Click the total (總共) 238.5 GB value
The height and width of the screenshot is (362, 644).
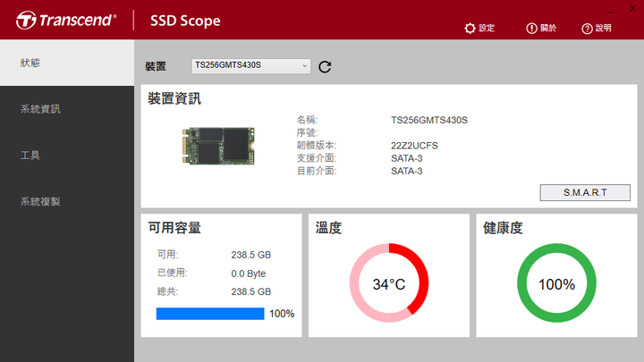click(251, 291)
